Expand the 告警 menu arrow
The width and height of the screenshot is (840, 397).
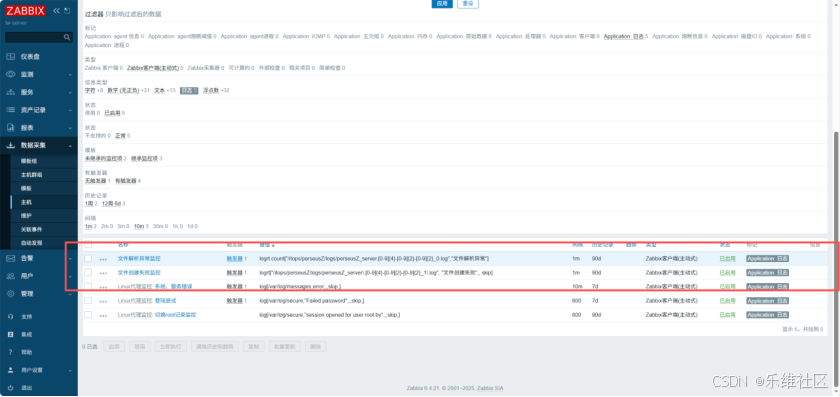tap(70, 259)
